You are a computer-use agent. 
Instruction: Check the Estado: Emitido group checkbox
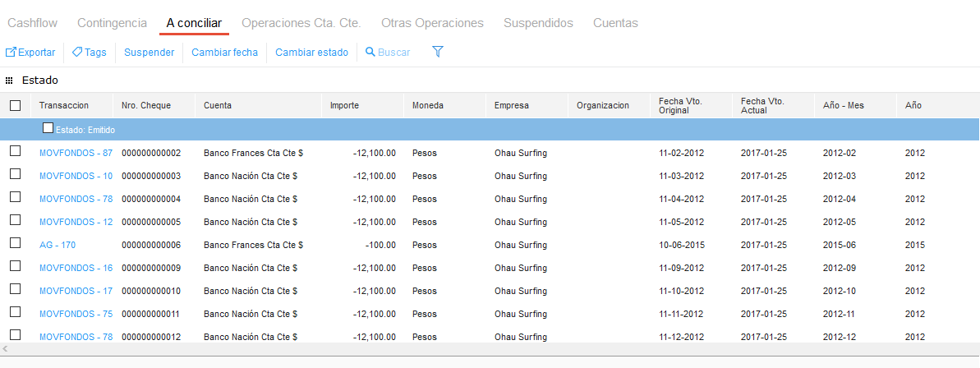48,128
